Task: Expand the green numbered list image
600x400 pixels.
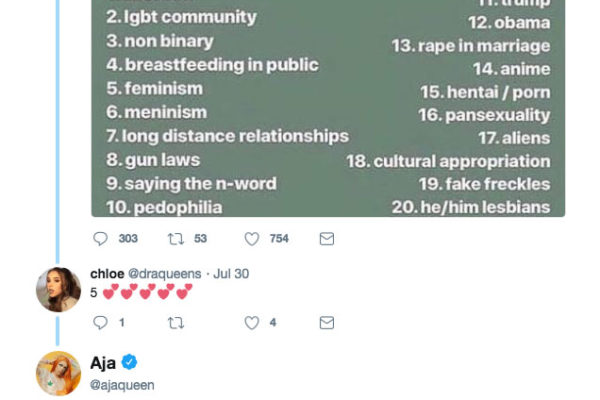Action: tap(327, 108)
